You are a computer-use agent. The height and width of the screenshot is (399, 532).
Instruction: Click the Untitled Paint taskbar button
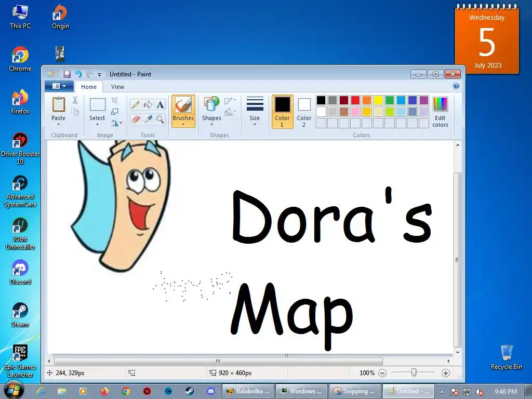(x=408, y=391)
